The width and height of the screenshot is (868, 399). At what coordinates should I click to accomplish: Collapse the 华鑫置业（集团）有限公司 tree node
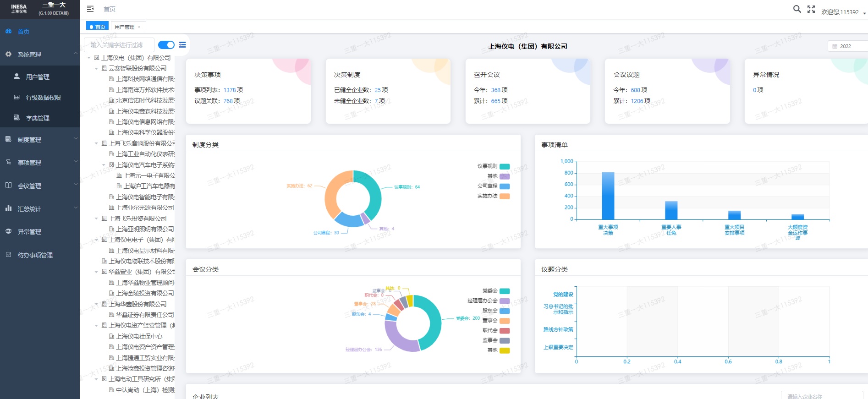(96, 272)
